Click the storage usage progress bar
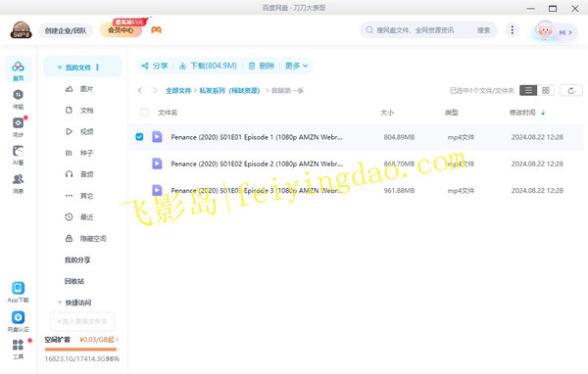Screen dimensions: 588x374 tap(80, 350)
